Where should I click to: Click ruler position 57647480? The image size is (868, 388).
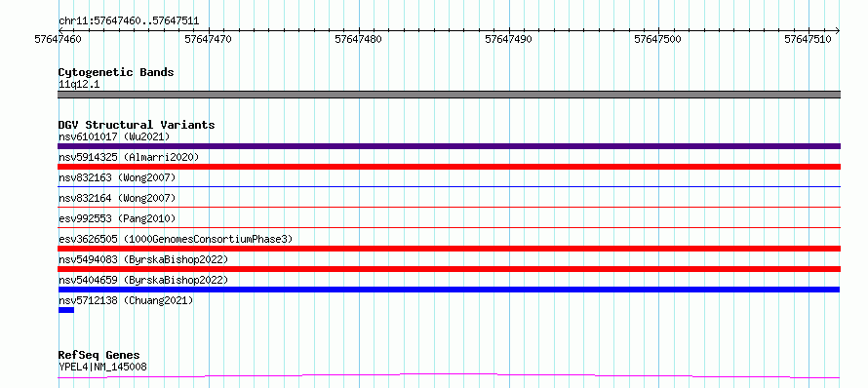tap(358, 39)
